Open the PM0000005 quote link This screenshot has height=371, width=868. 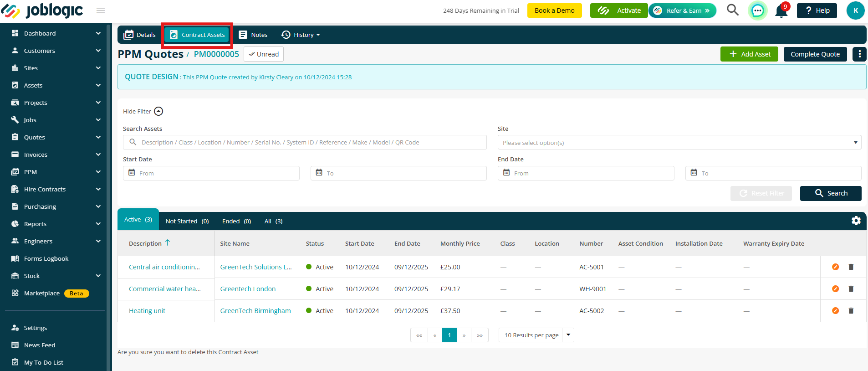tap(216, 54)
